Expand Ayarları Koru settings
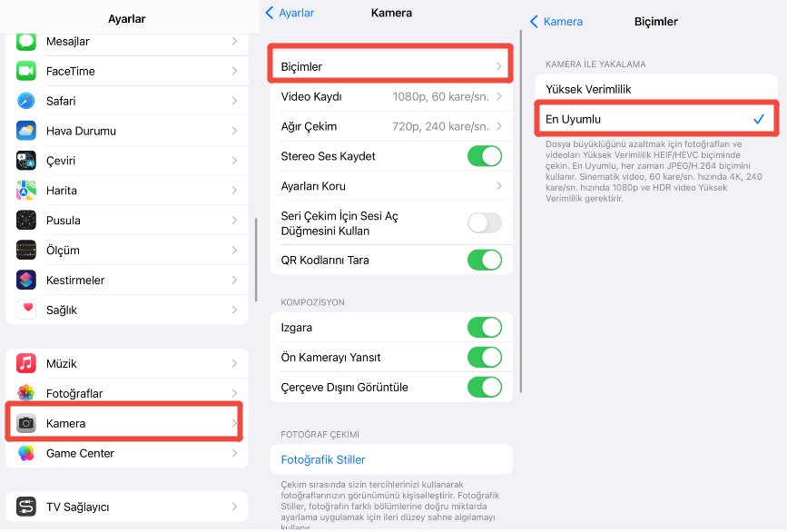Viewport: 787px width, 532px height. tap(390, 186)
